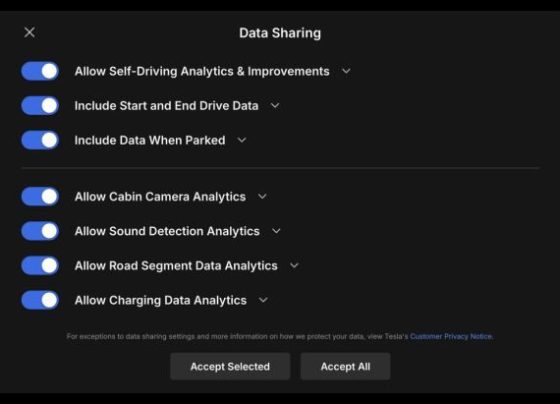560x404 pixels.
Task: Click the Accept All button
Action: pos(345,366)
